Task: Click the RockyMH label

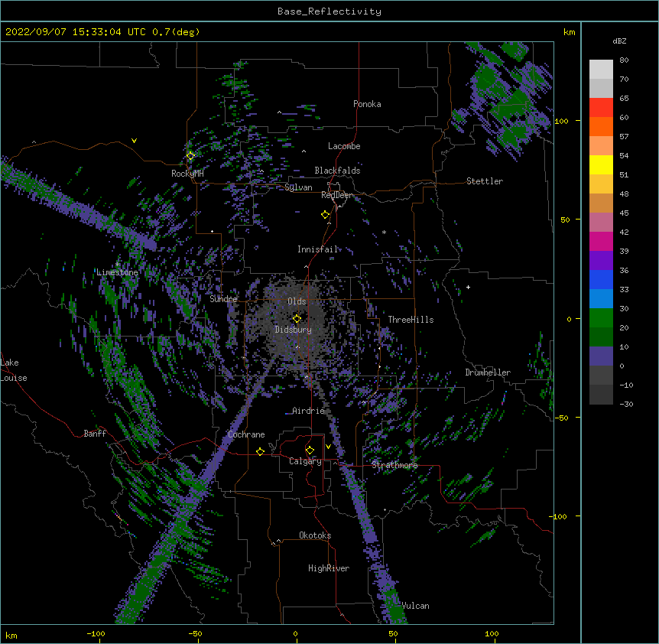Action: (187, 174)
